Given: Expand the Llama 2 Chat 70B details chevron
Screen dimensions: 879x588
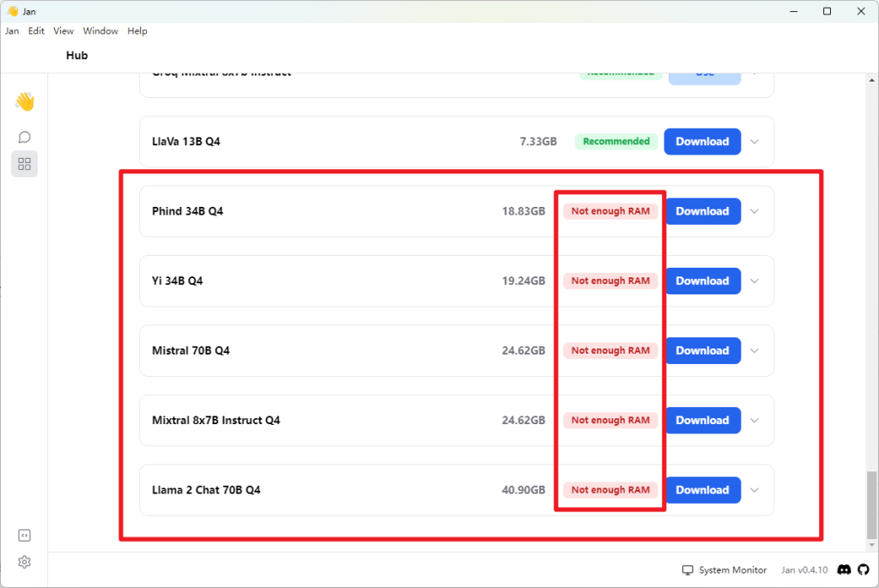Looking at the screenshot, I should [755, 490].
